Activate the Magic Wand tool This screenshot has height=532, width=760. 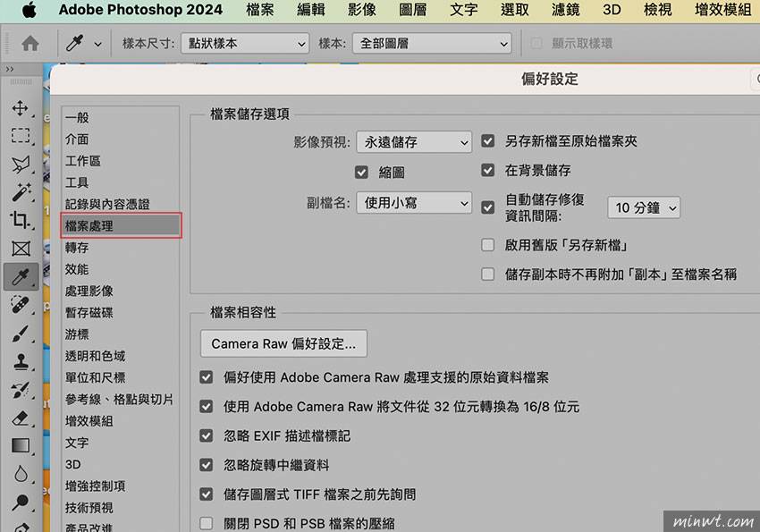coord(20,191)
